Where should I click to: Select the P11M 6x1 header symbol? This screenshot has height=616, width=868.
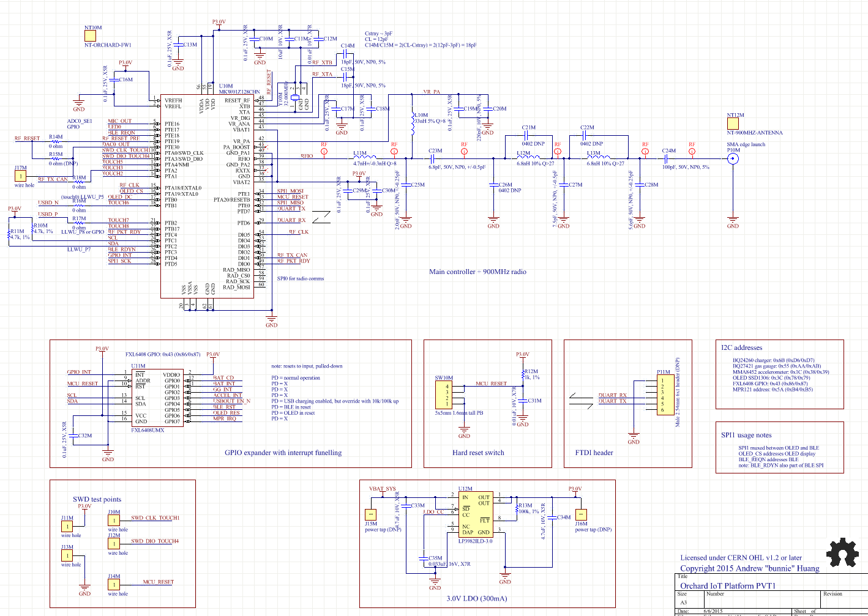tap(665, 395)
